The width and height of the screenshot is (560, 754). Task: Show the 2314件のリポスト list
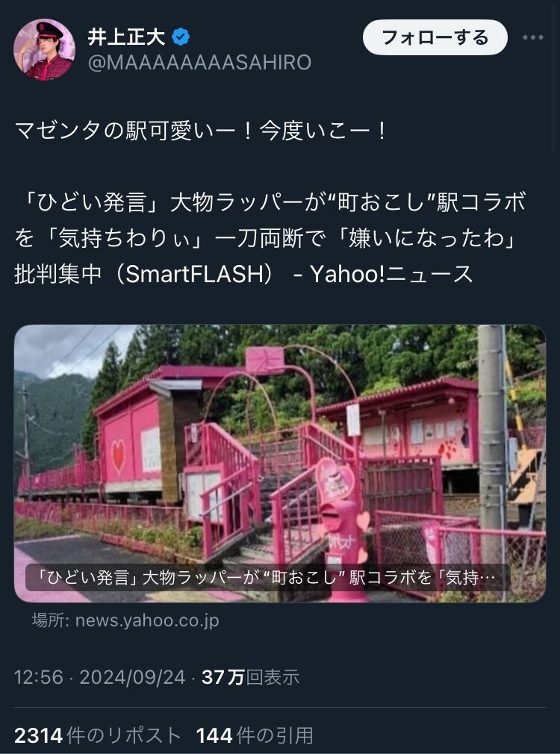[x=98, y=735]
